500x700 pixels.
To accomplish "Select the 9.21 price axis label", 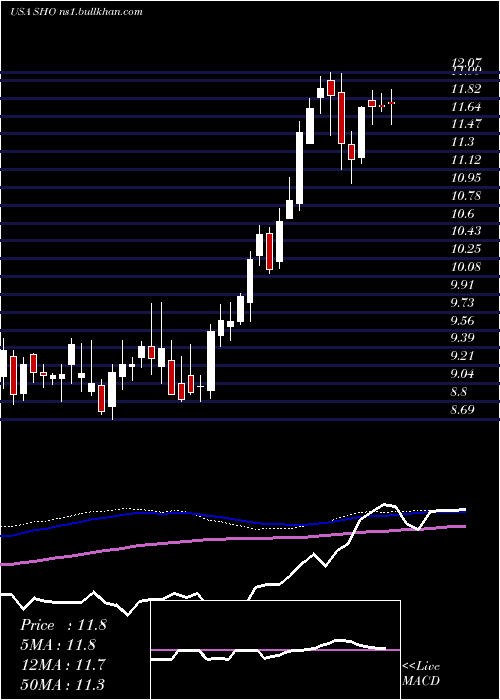I will point(462,356).
